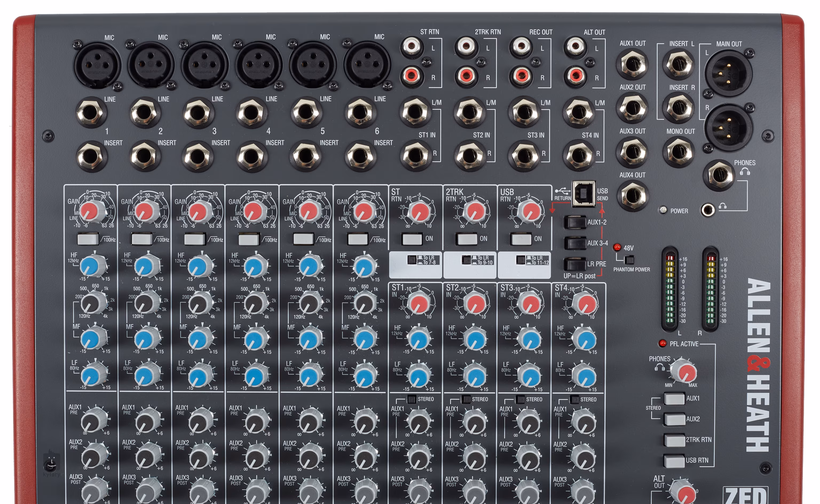Screen dimensions: 820x504
Task: Click the channel 1 MIC XLR input
Action: (97, 65)
